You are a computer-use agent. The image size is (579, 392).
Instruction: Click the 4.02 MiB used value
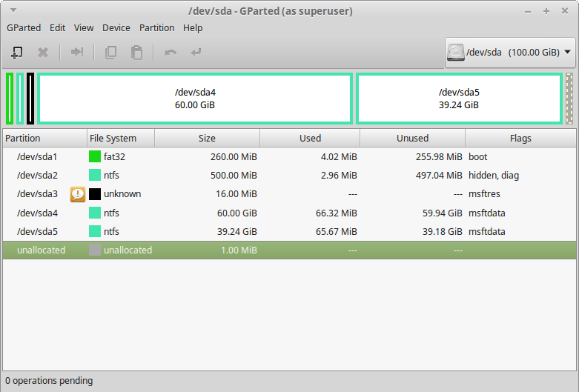coord(339,157)
